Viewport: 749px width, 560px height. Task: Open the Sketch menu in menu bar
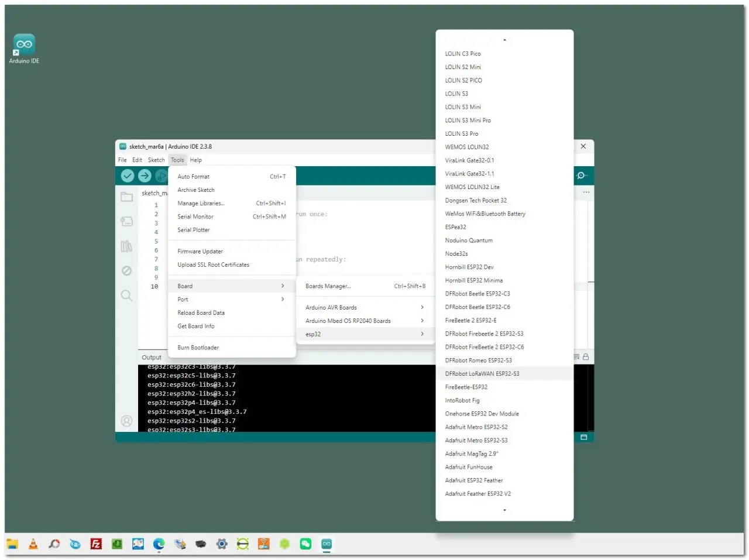(156, 160)
